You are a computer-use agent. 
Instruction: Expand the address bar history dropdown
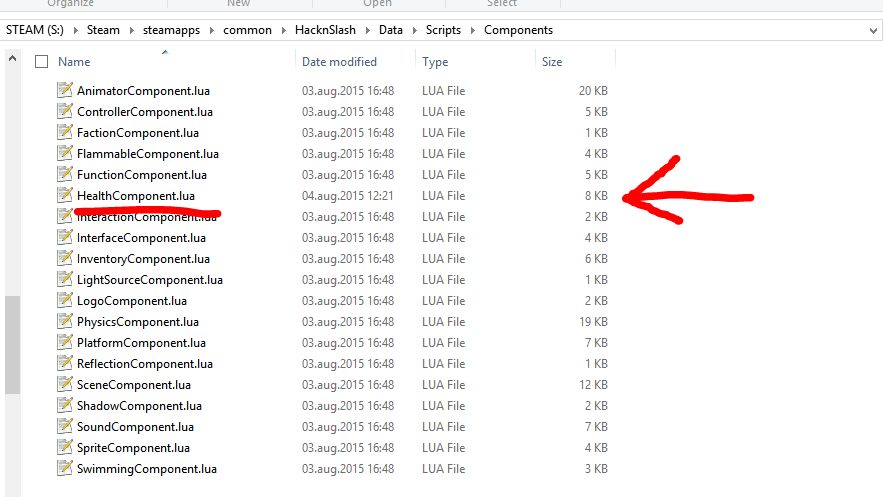873,30
